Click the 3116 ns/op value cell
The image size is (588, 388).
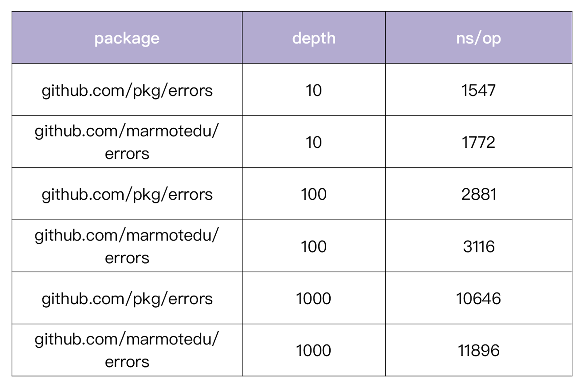pyautogui.click(x=478, y=246)
